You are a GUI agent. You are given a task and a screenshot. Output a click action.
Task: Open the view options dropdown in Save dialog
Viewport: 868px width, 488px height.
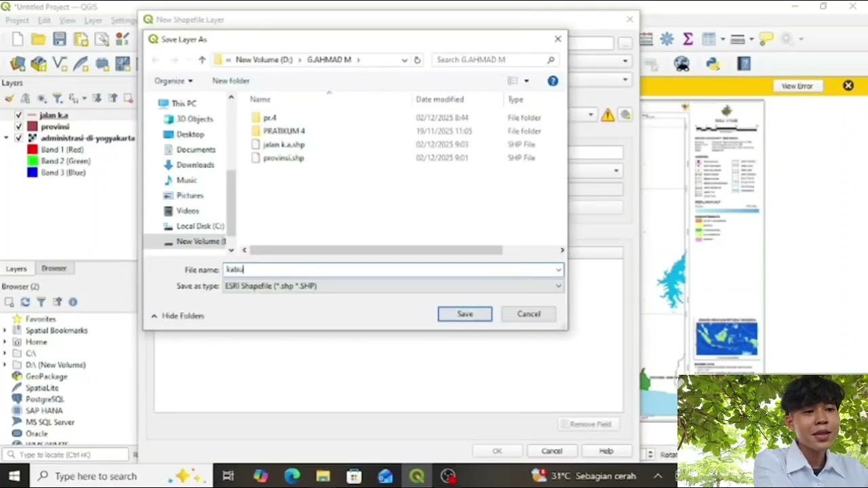[526, 81]
